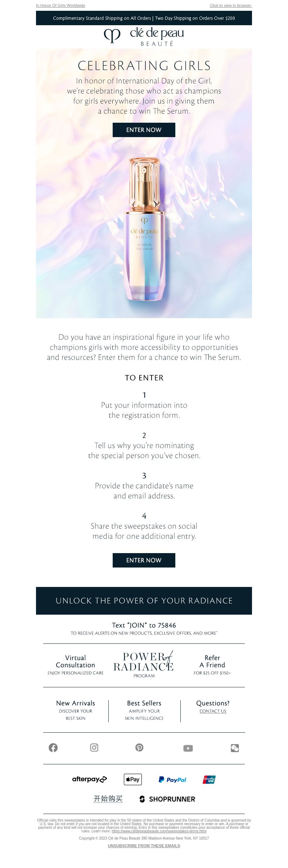The height and width of the screenshot is (868, 288).
Task: Click the top ENTER NOW button
Action: [x=144, y=130]
